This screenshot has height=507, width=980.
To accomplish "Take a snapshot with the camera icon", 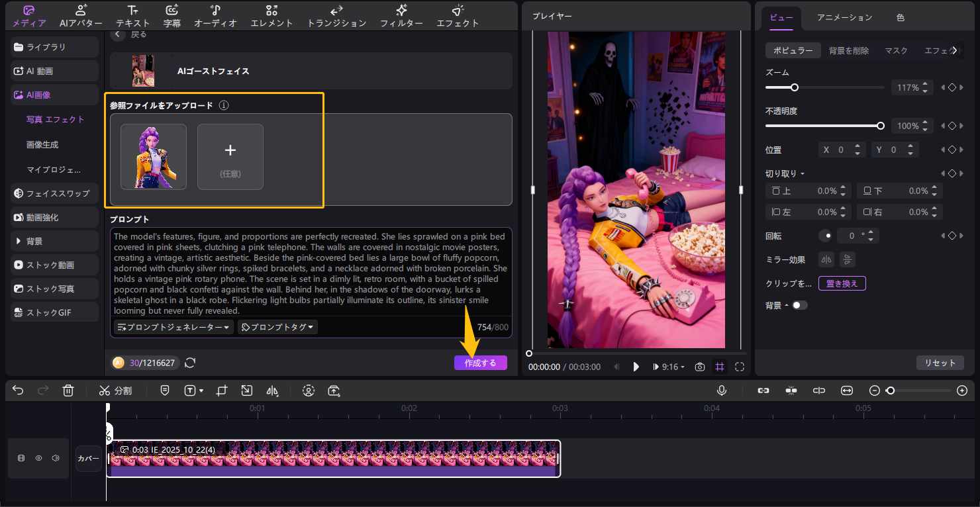I will click(x=700, y=367).
